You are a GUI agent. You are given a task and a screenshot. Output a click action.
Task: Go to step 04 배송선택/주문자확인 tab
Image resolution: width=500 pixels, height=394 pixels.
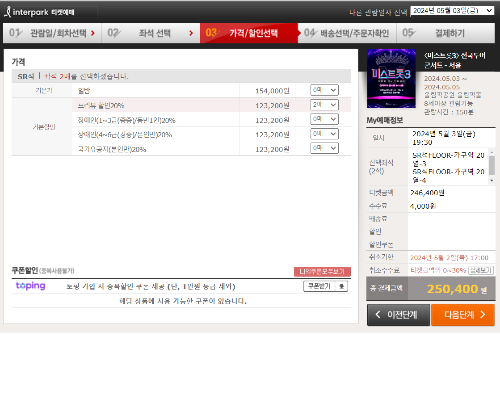(x=347, y=33)
